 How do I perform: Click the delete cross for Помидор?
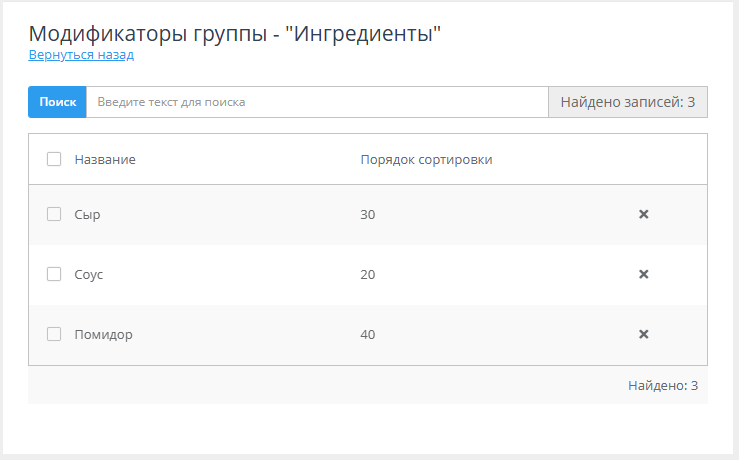(x=644, y=334)
